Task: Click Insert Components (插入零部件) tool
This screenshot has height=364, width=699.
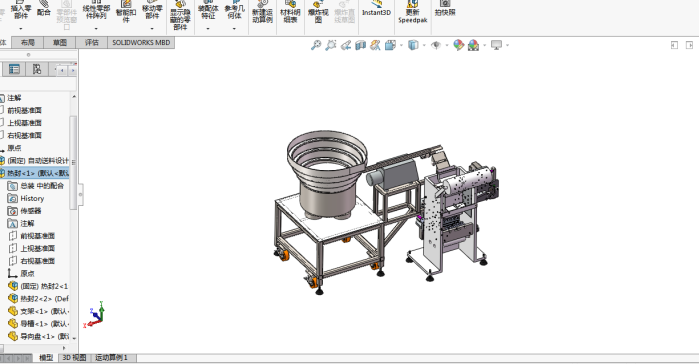Action: [x=21, y=10]
